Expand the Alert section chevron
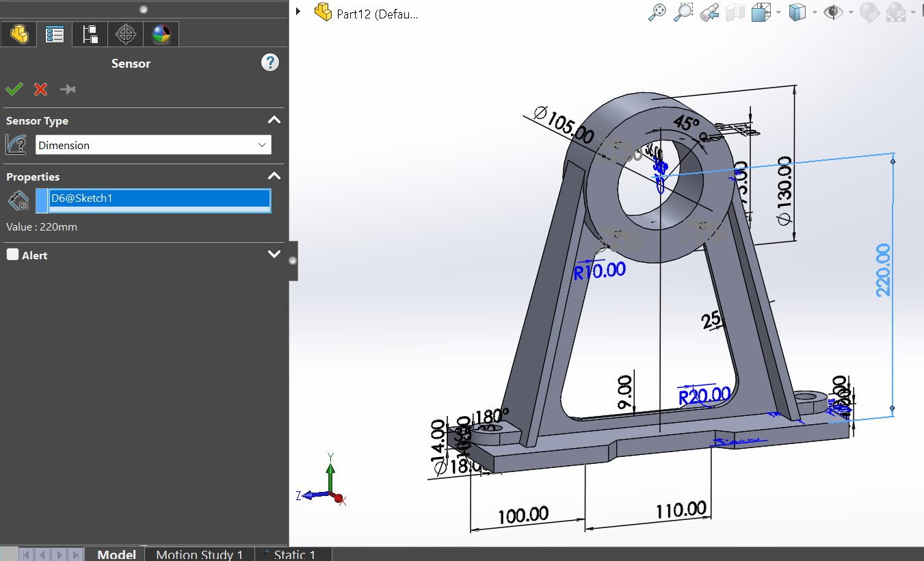Image resolution: width=924 pixels, height=561 pixels. click(x=274, y=255)
